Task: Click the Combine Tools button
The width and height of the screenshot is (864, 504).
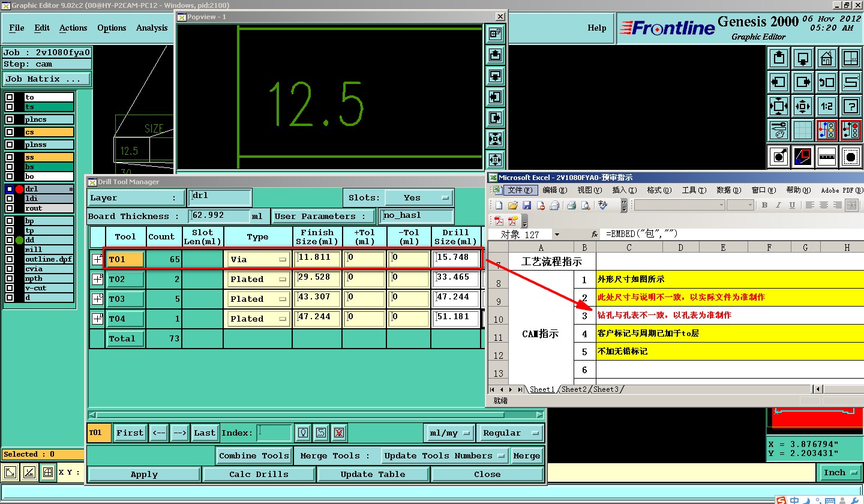Action: [x=255, y=456]
